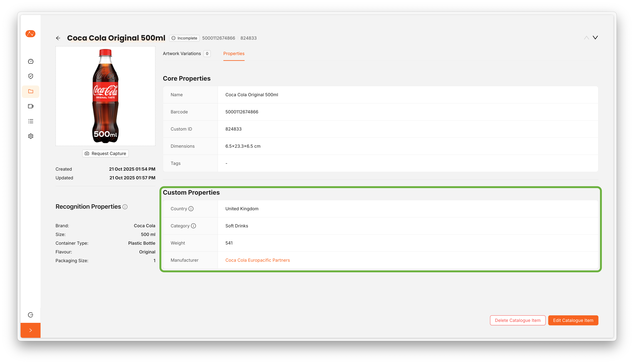
Task: Open the settings gear in sidebar
Action: coord(31,136)
